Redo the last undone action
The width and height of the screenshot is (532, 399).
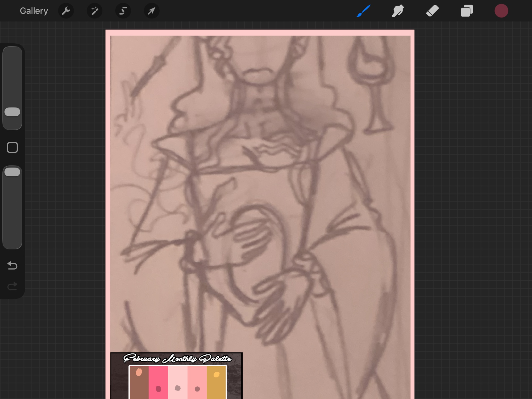point(12,286)
